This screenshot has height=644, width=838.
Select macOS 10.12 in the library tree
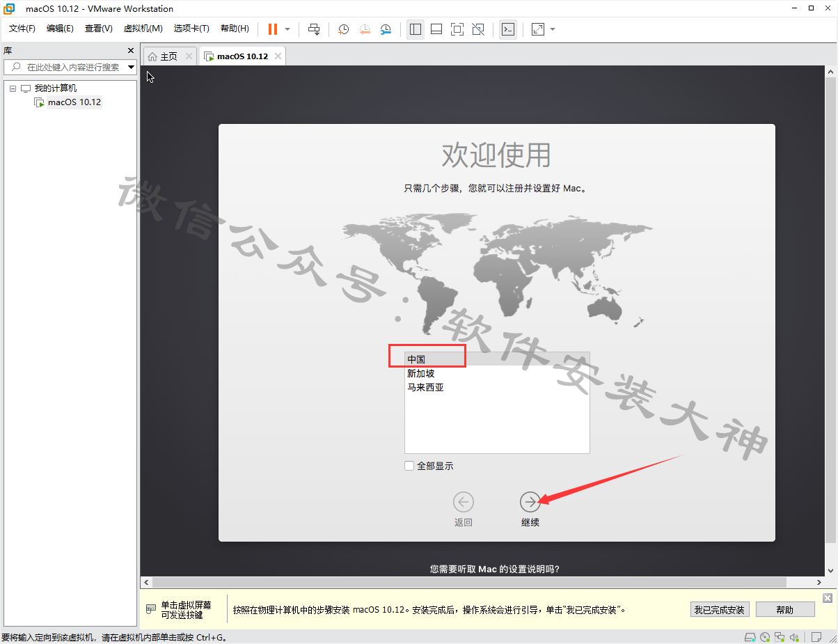[74, 102]
